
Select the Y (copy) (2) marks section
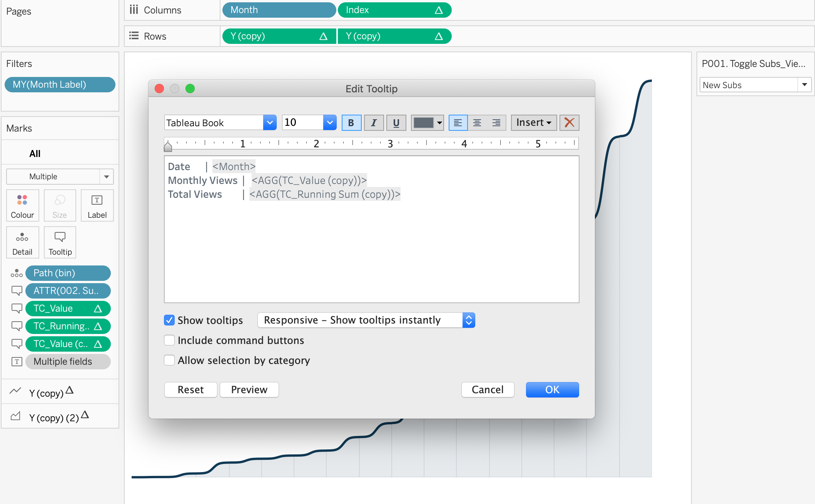tap(54, 417)
